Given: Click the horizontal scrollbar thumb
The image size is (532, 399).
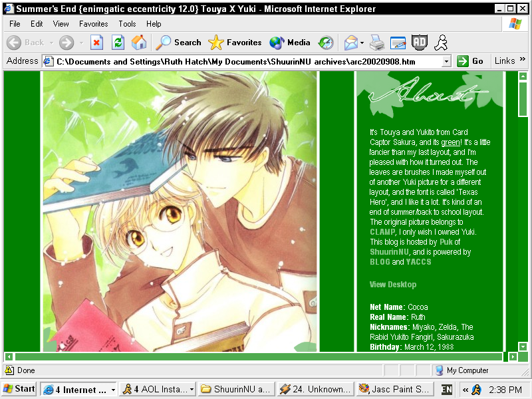Looking at the screenshot, I should coord(259,356).
